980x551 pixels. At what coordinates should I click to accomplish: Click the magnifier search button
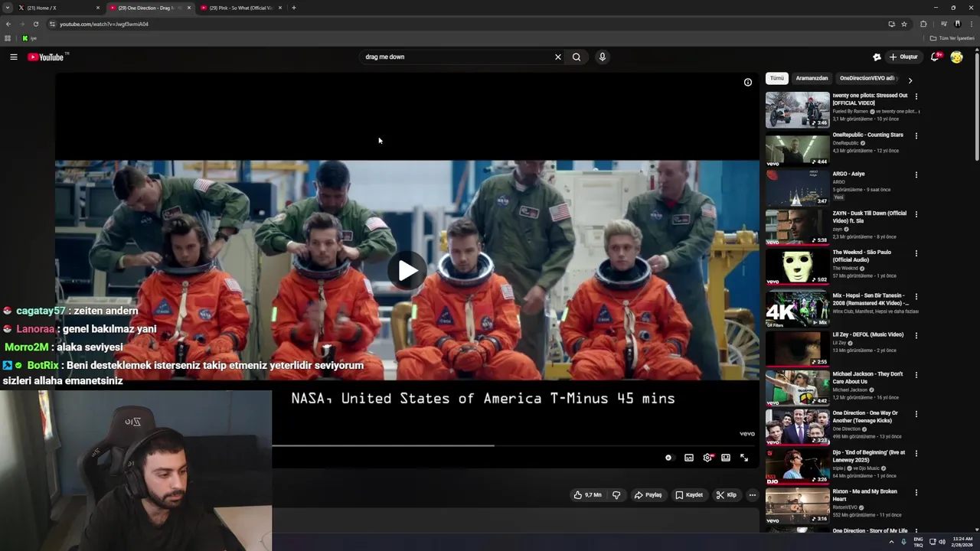click(577, 57)
